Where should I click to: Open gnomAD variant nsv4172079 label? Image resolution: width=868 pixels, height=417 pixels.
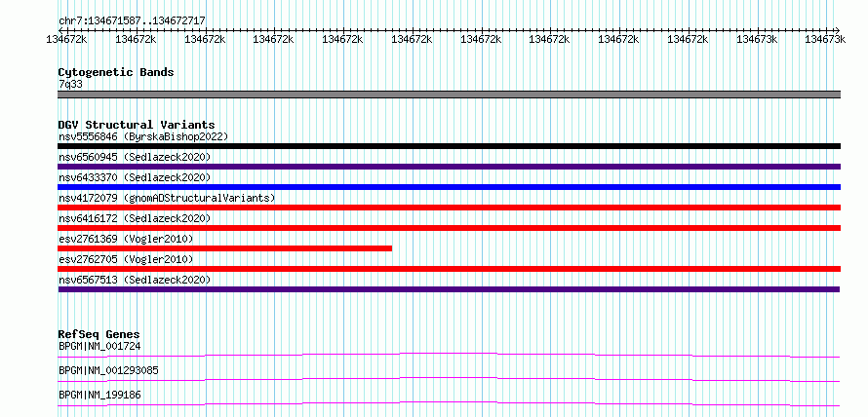pos(167,198)
